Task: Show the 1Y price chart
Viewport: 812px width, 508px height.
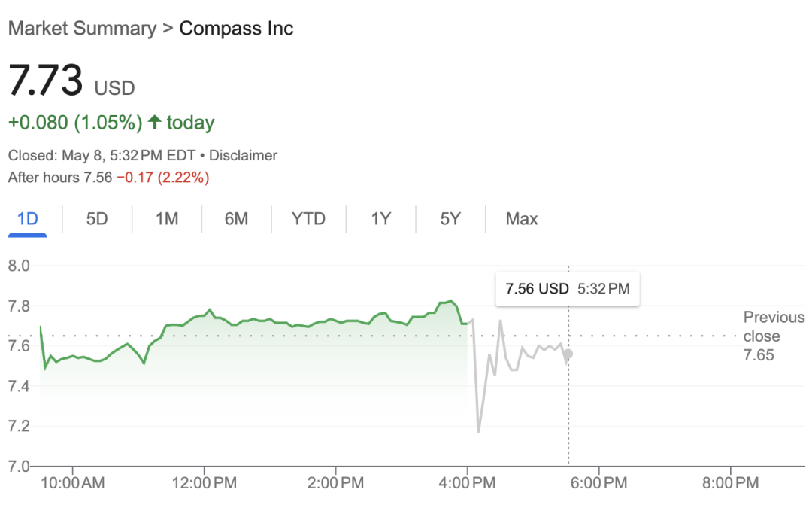Action: coord(380,219)
